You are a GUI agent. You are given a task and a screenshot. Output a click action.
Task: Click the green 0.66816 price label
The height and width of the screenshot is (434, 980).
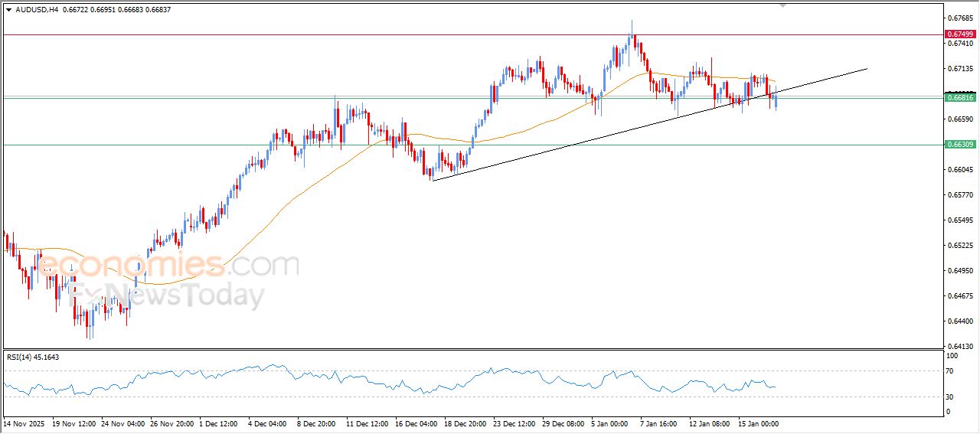click(960, 98)
